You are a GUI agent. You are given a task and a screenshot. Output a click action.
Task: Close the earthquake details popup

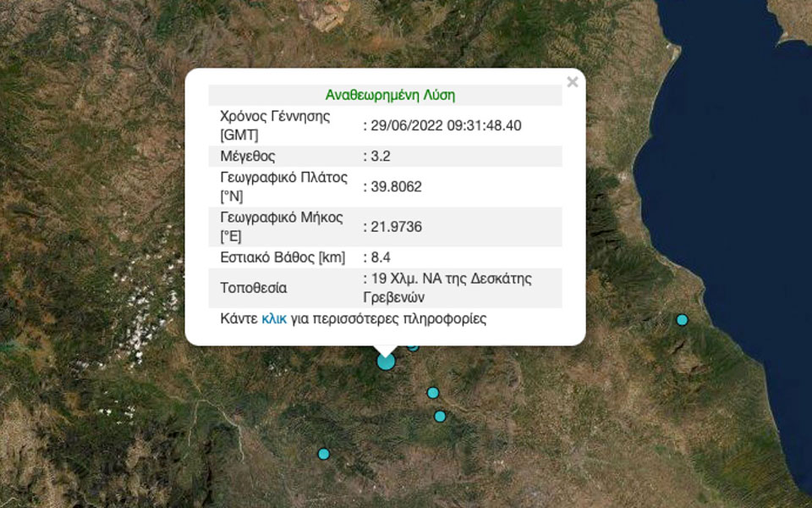tap(573, 82)
